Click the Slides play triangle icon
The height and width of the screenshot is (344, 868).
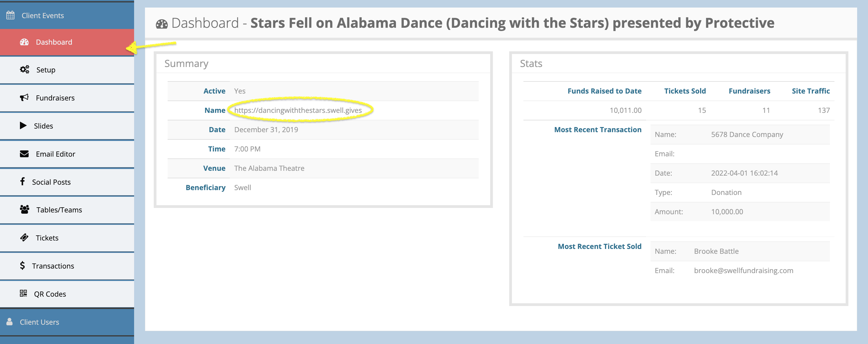(x=23, y=126)
